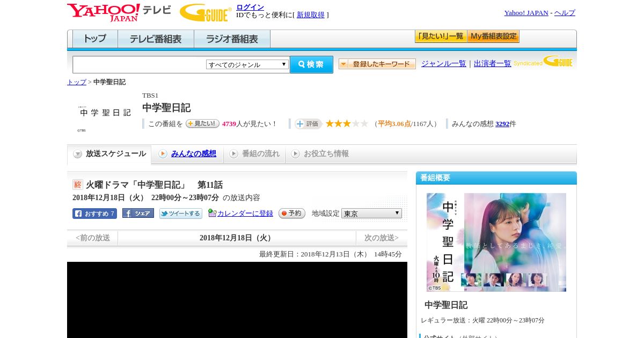Screen dimensions: 644x338
Task: Click the 火曜ドラマ「中学聖日記」 第11話 heading
Action: pyautogui.click(x=155, y=185)
